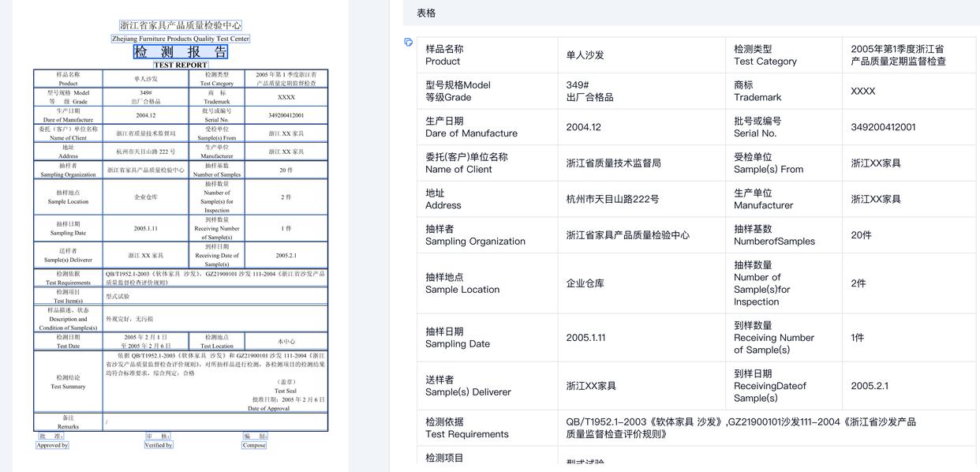Select the 表格 section header
The width and height of the screenshot is (980, 472).
[x=426, y=13]
